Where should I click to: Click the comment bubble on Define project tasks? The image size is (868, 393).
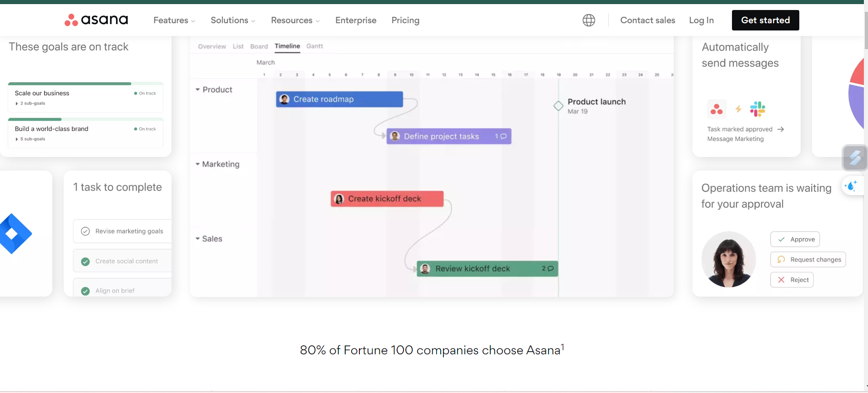coord(503,136)
